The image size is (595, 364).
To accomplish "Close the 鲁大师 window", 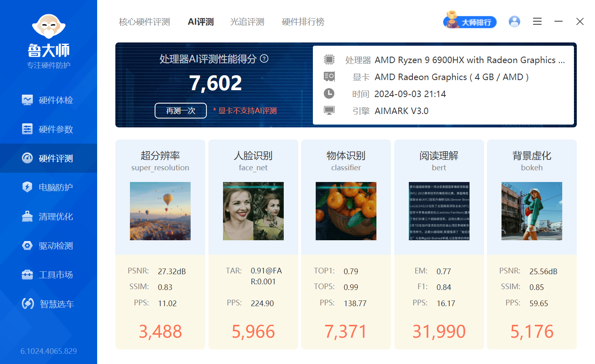I will tap(580, 21).
